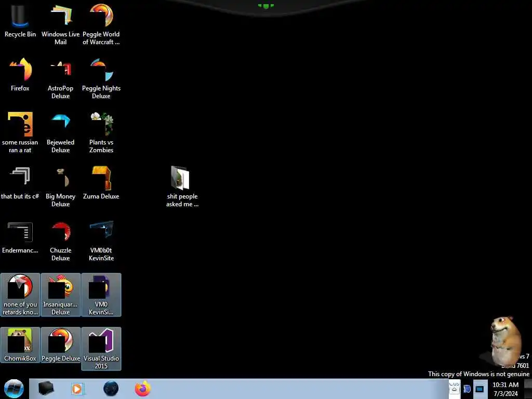Select the Visual Studio 2015 icon

click(x=101, y=349)
